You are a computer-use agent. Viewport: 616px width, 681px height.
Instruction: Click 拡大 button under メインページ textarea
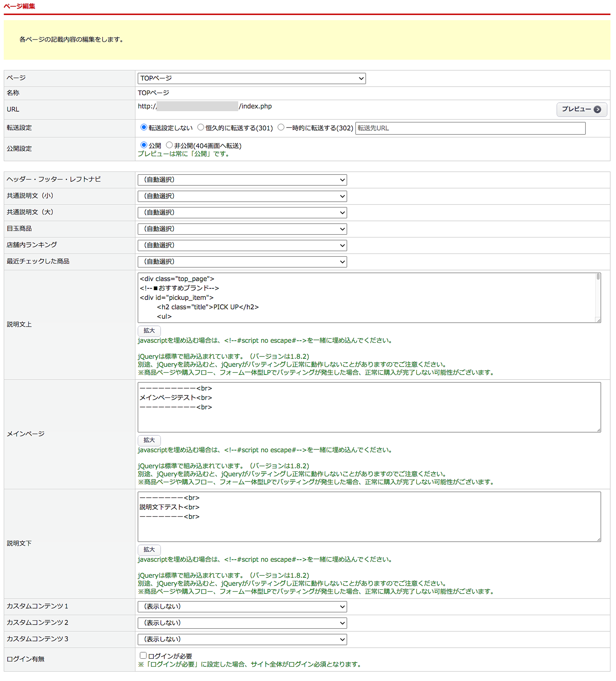pos(149,440)
